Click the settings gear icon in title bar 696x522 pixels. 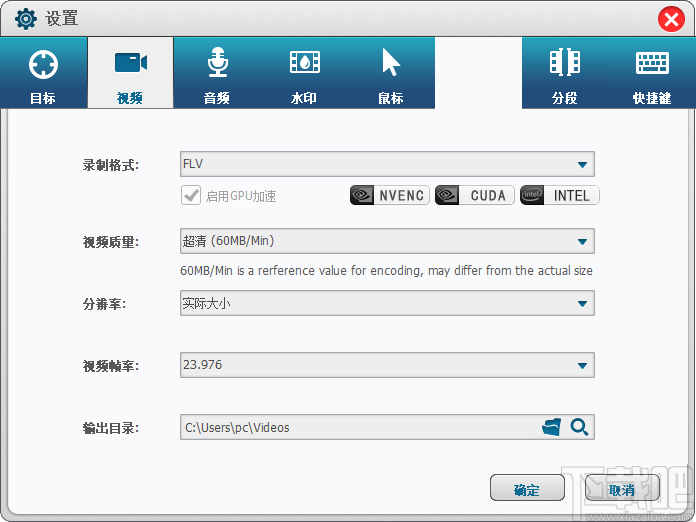(x=26, y=19)
